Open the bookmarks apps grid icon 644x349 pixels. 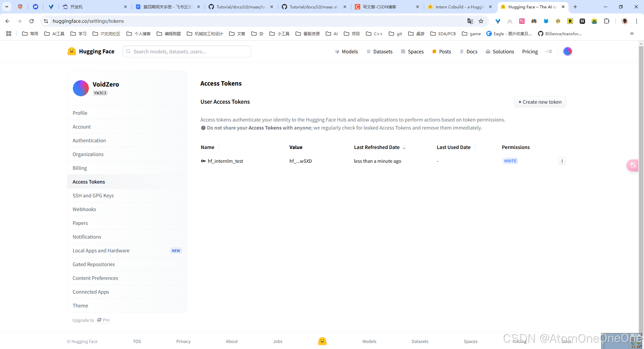point(9,34)
